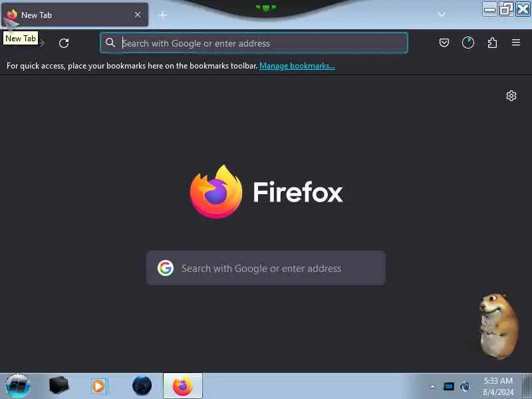This screenshot has width=532, height=399.
Task: Click the monitor icon in system tray
Action: [x=448, y=386]
